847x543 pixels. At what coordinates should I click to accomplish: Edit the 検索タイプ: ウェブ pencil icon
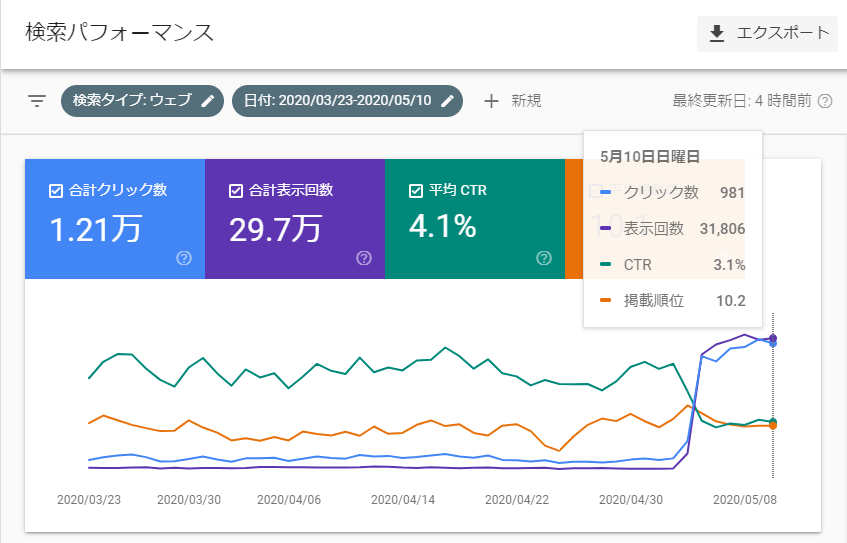[x=207, y=100]
